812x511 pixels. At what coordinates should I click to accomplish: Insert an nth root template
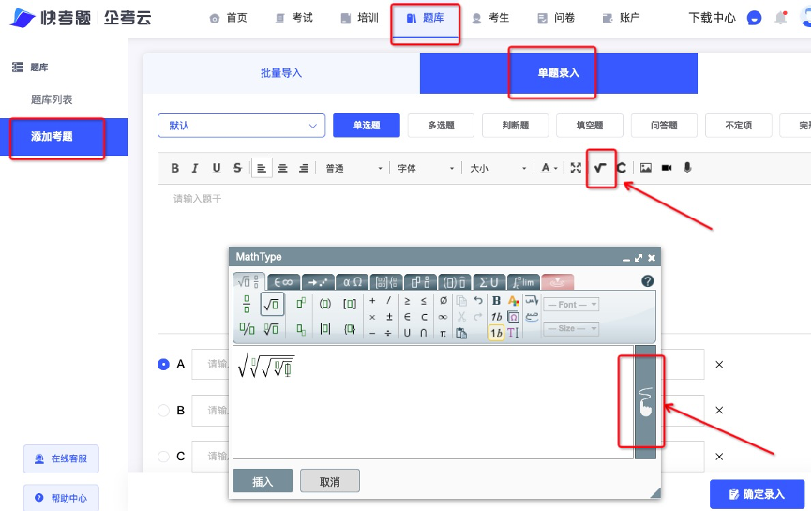[271, 328]
